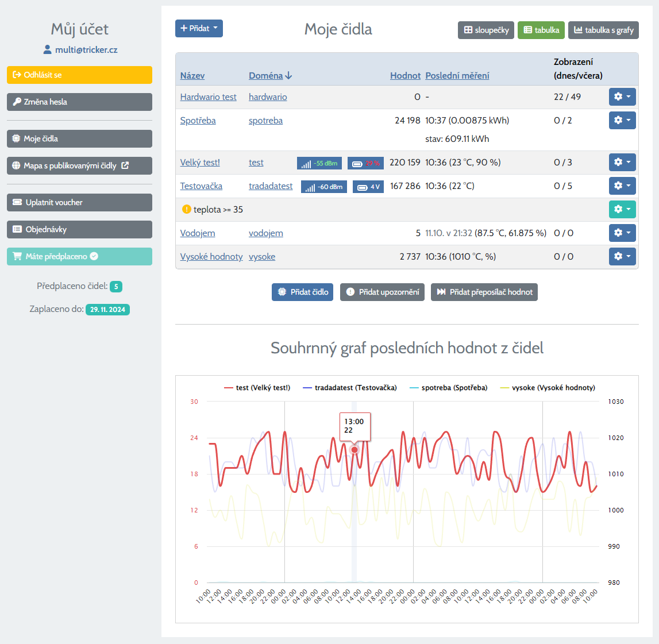
Task: Switch to tabulka s grafy view
Action: tap(603, 30)
